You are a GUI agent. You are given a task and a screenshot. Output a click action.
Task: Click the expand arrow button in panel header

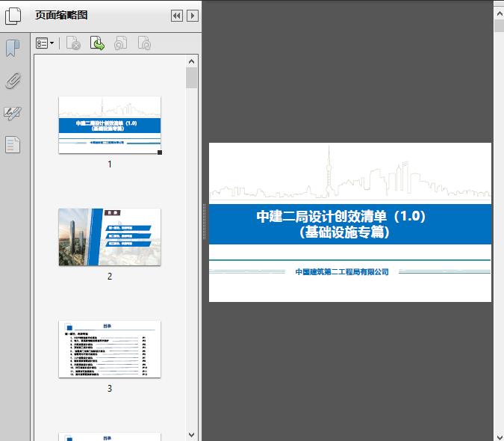click(193, 16)
